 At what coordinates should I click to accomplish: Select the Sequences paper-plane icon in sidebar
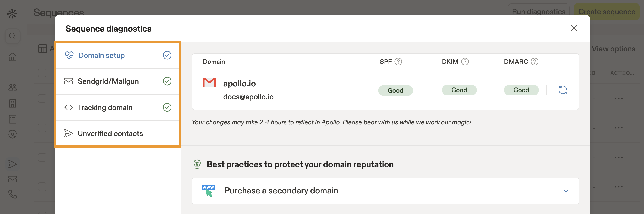tap(12, 164)
